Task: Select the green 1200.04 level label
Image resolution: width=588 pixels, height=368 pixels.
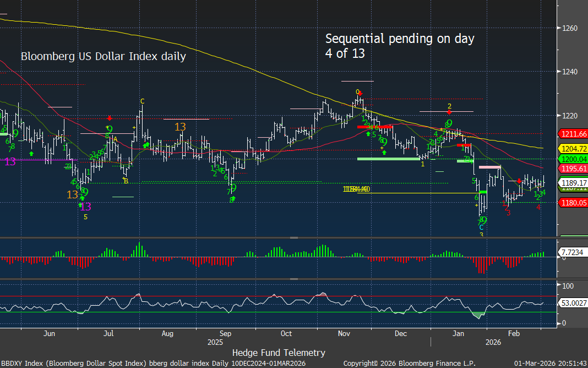Action: tap(573, 159)
